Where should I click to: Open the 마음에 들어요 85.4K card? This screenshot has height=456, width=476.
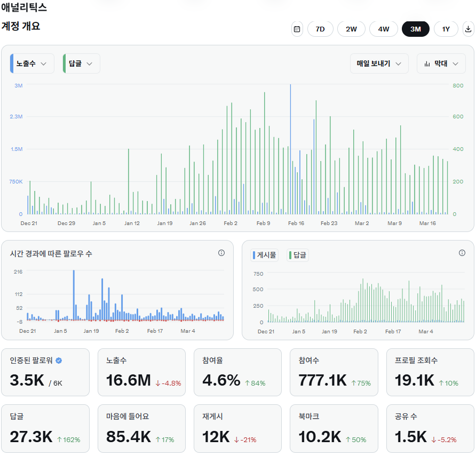point(141,428)
